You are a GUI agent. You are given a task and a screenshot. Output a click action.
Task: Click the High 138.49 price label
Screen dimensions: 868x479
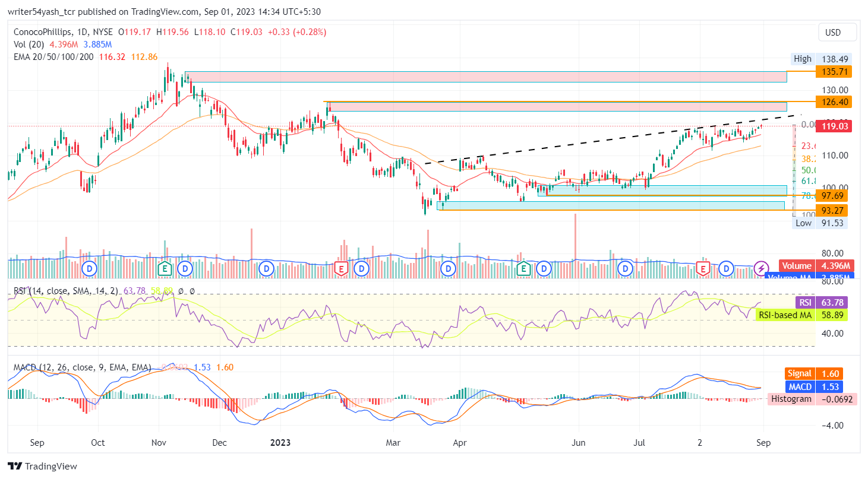(x=822, y=59)
